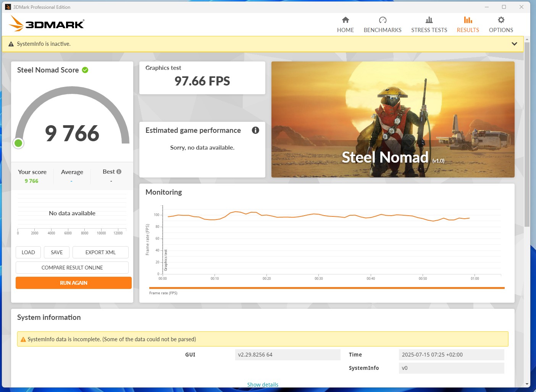Viewport: 536px width, 392px height.
Task: Open the HOME tab
Action: (345, 25)
